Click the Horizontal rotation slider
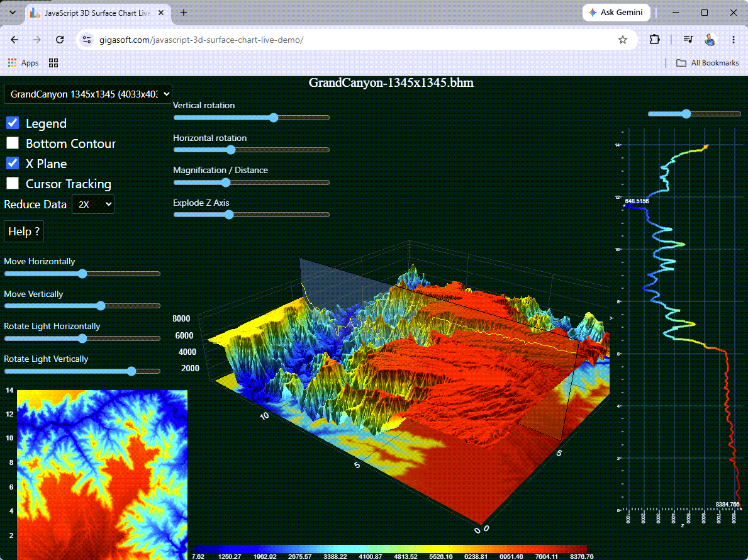Image resolution: width=748 pixels, height=560 pixels. tap(252, 150)
